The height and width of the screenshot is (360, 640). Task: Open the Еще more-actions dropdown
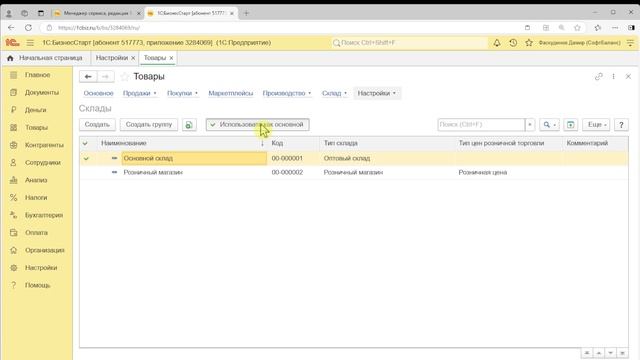596,124
